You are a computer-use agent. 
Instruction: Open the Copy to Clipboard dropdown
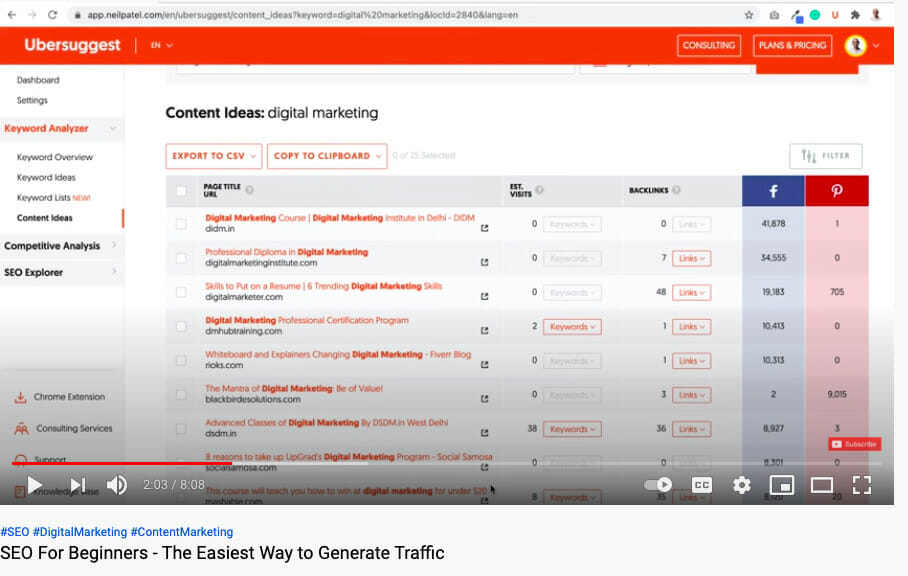pyautogui.click(x=327, y=156)
